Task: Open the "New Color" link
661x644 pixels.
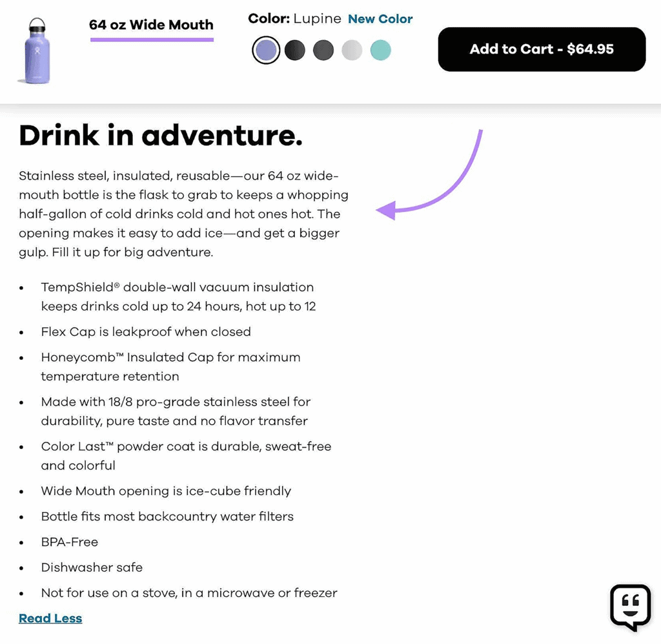Action: click(x=380, y=19)
